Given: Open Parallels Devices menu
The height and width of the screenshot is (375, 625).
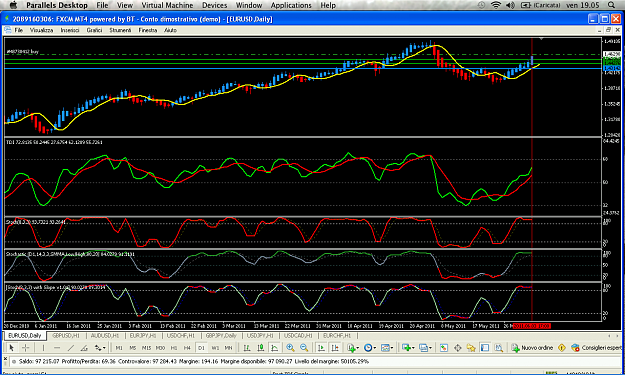Looking at the screenshot, I should pyautogui.click(x=214, y=5).
